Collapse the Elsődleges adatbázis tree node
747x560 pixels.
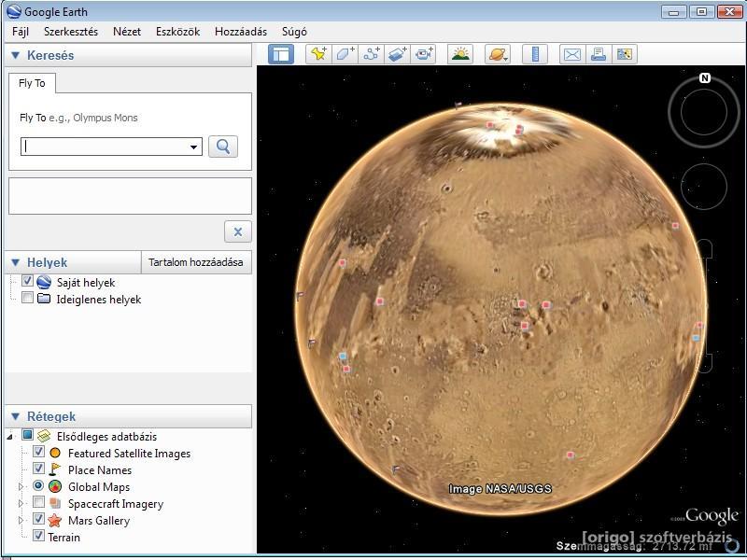point(9,437)
